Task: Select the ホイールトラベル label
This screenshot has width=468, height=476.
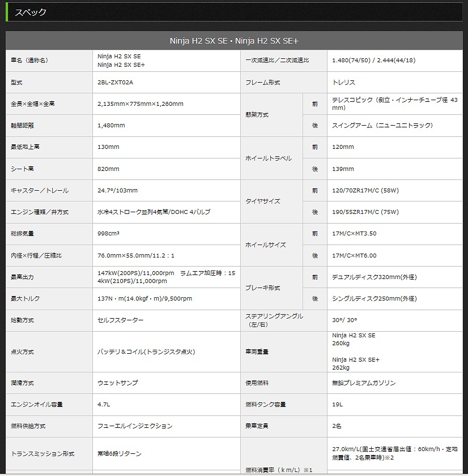Action: (x=269, y=158)
